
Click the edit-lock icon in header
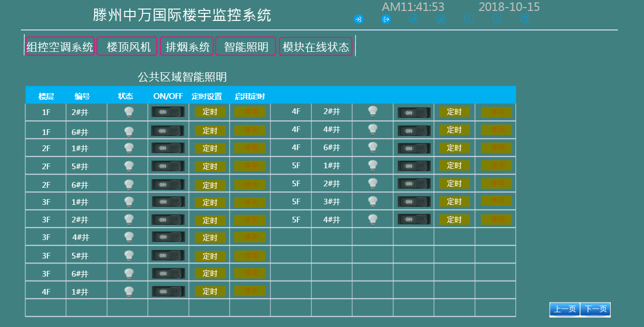413,19
